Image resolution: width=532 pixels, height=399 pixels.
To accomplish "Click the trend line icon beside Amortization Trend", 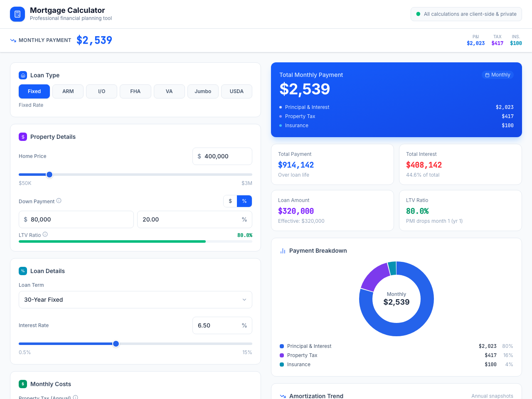I will coord(283,396).
